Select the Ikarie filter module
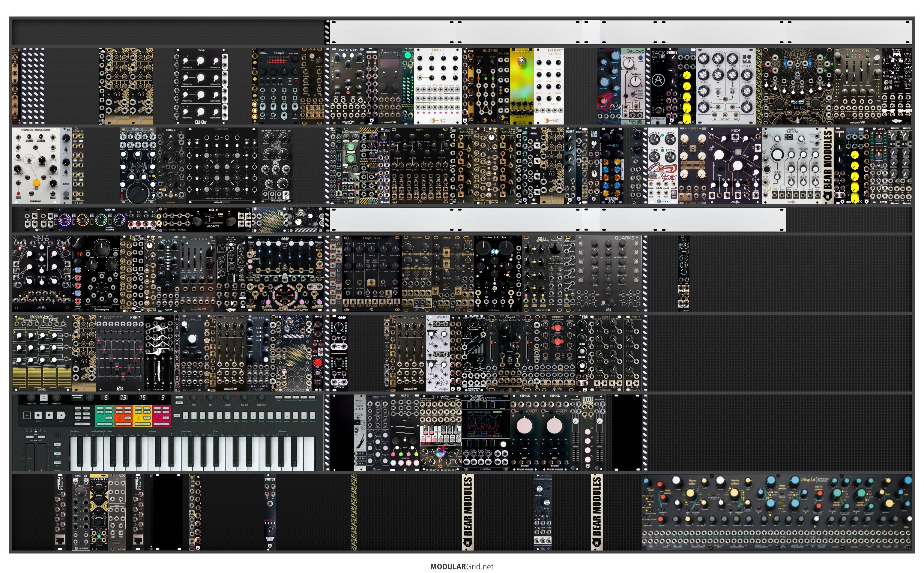This screenshot has height=573, width=924. pos(474,353)
